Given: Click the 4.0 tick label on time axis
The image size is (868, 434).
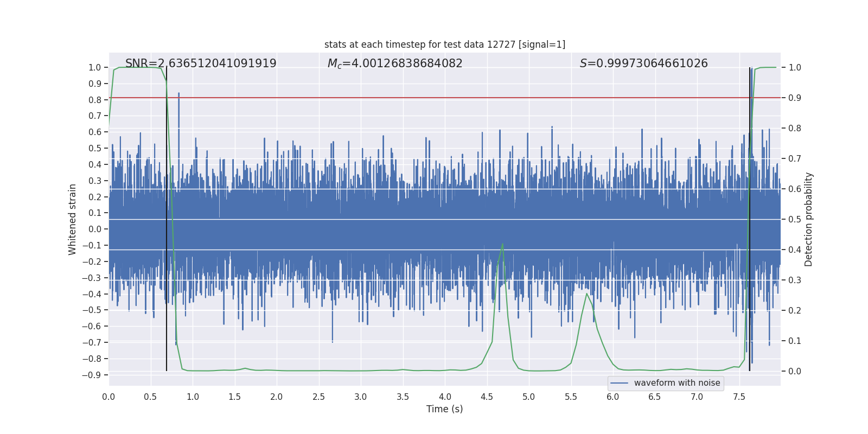Looking at the screenshot, I should [444, 397].
